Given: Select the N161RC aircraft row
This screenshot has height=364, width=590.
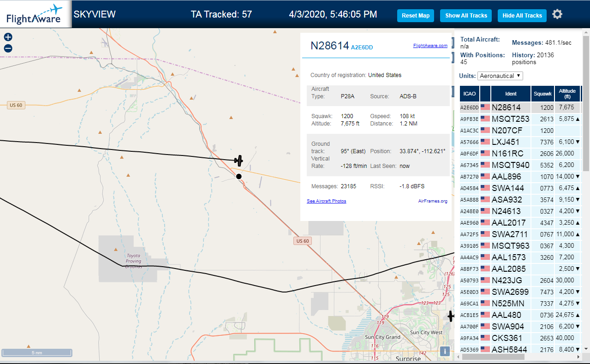Looking at the screenshot, I should pyautogui.click(x=520, y=154).
